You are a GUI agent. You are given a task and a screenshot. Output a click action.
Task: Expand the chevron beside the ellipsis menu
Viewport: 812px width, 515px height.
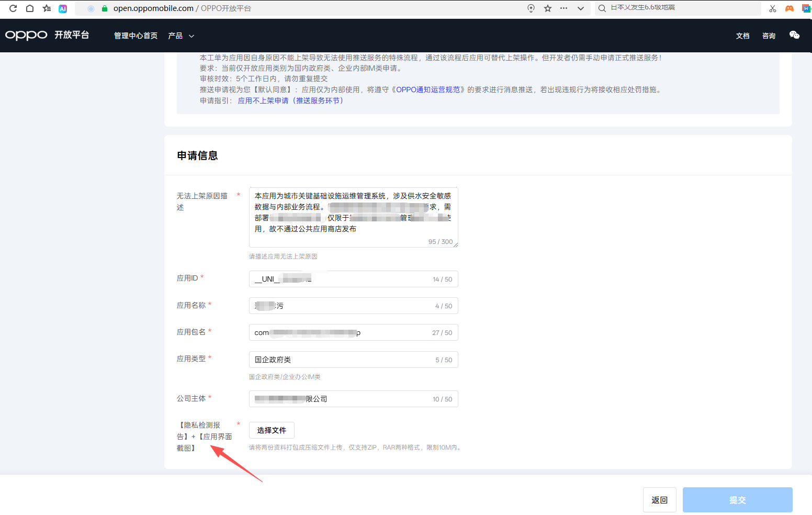580,8
